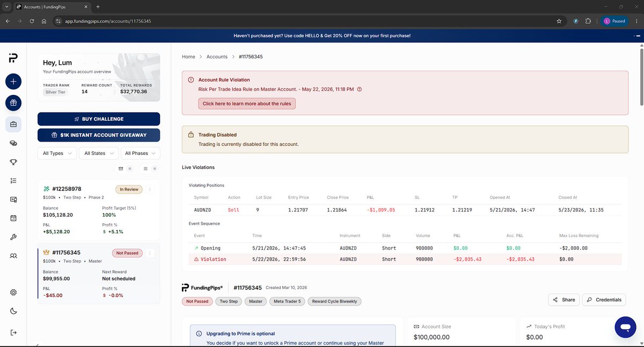Click the Reward Cycle Biweekly tag
The image size is (644, 347).
[x=334, y=301]
